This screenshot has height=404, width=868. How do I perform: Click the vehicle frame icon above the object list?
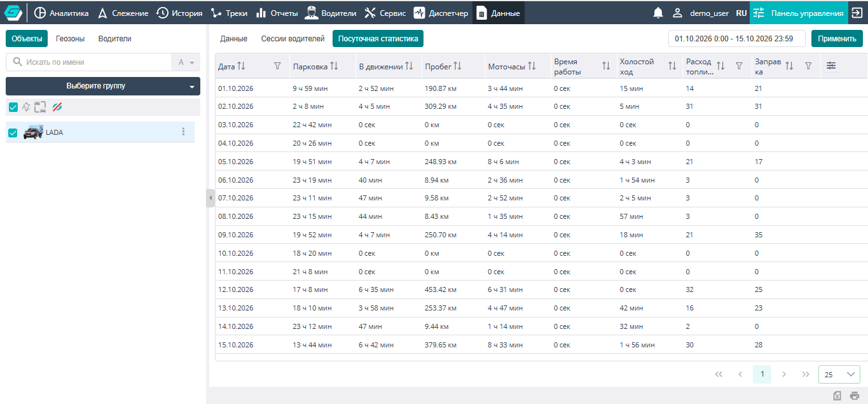pos(41,107)
